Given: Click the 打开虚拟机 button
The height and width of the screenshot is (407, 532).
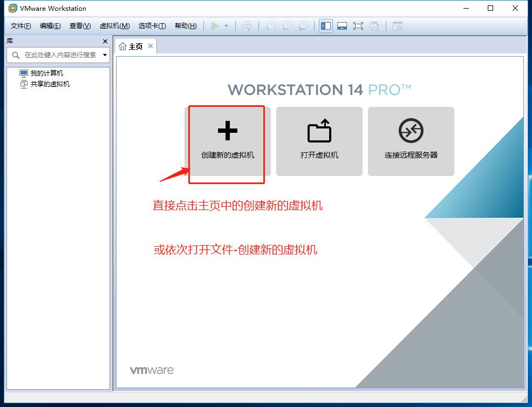Looking at the screenshot, I should pyautogui.click(x=319, y=141).
